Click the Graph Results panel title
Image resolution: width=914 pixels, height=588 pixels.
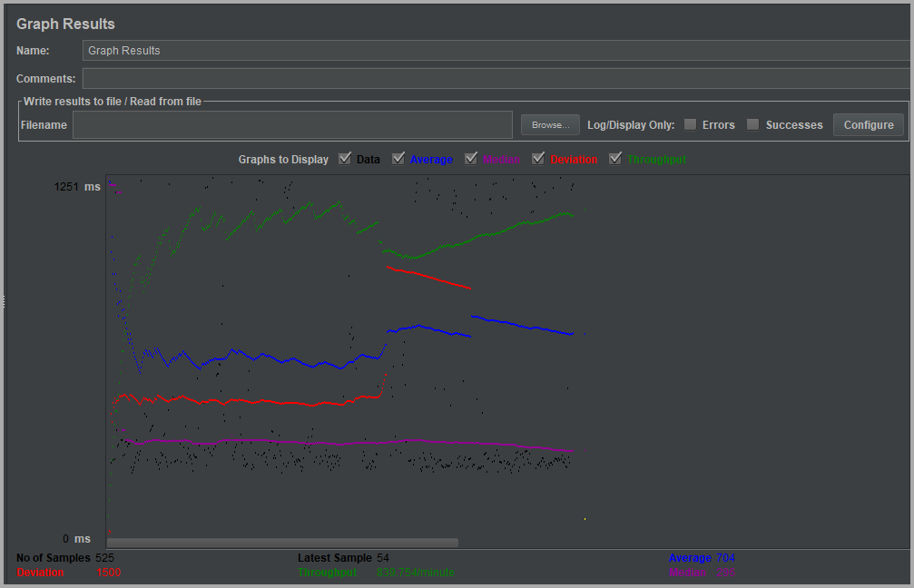(65, 24)
